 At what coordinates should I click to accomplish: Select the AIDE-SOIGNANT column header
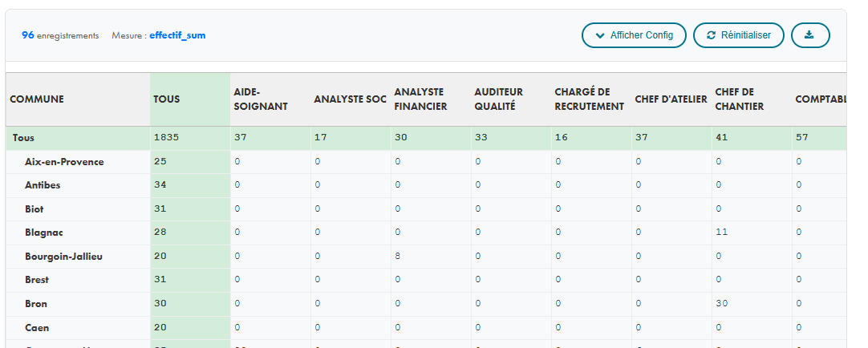261,99
